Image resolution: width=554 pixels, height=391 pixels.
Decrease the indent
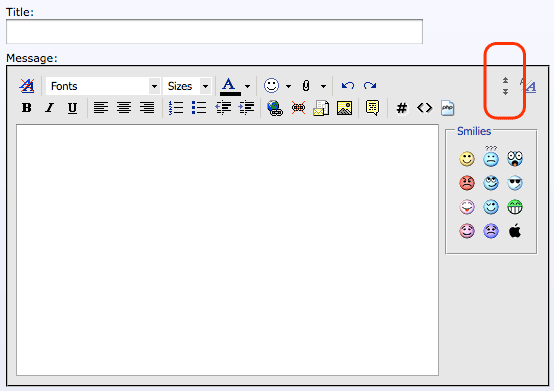223,108
